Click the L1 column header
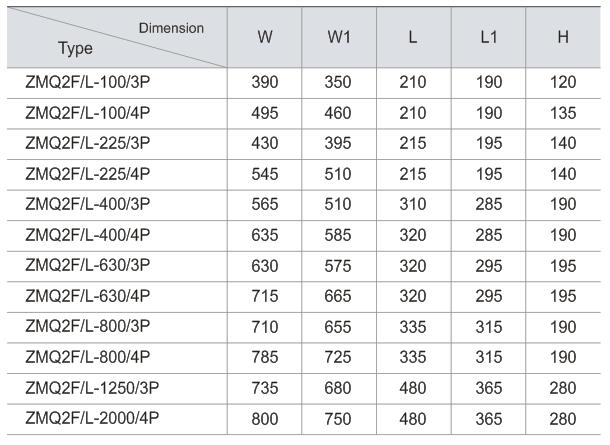The height and width of the screenshot is (445, 610). pyautogui.click(x=488, y=37)
